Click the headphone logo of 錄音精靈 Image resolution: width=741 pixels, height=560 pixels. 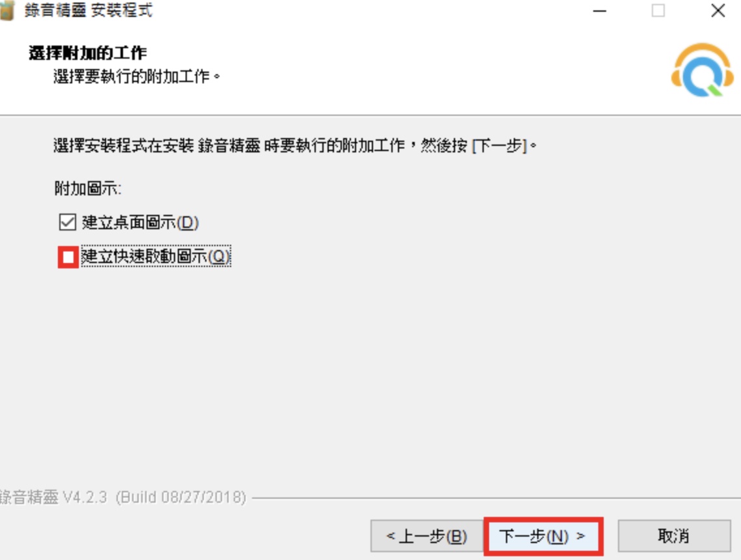point(702,70)
